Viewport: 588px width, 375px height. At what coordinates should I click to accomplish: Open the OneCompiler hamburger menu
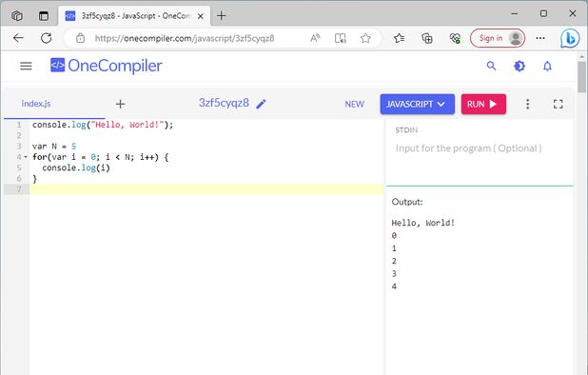(26, 66)
